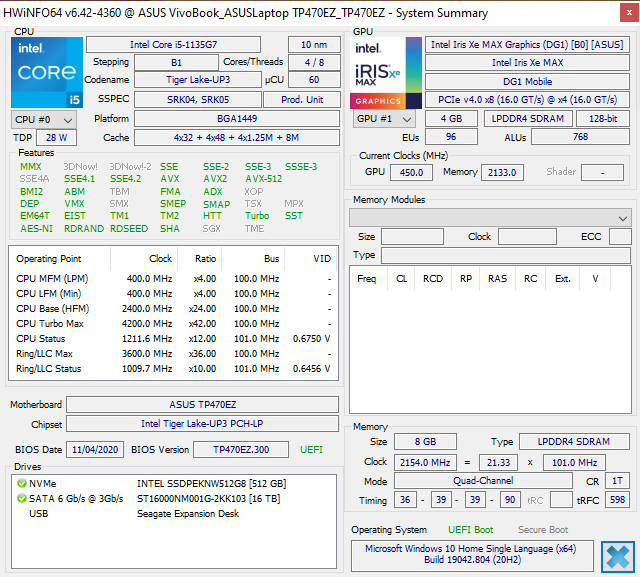
Task: Click the BIOS Version TP470EZ.300 field
Action: pyautogui.click(x=239, y=450)
